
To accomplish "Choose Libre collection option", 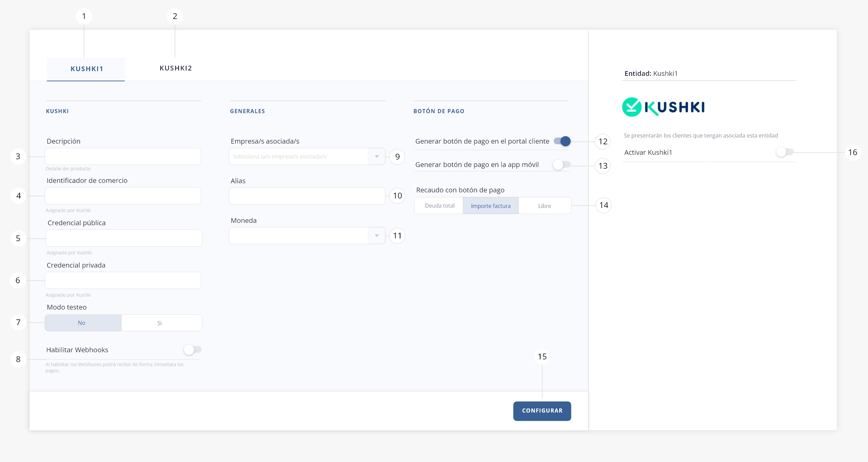I will coord(545,206).
